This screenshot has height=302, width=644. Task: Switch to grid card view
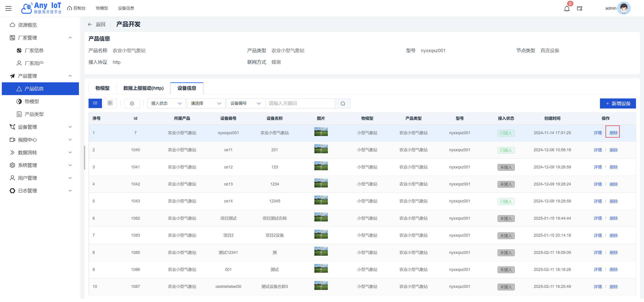pyautogui.click(x=110, y=103)
